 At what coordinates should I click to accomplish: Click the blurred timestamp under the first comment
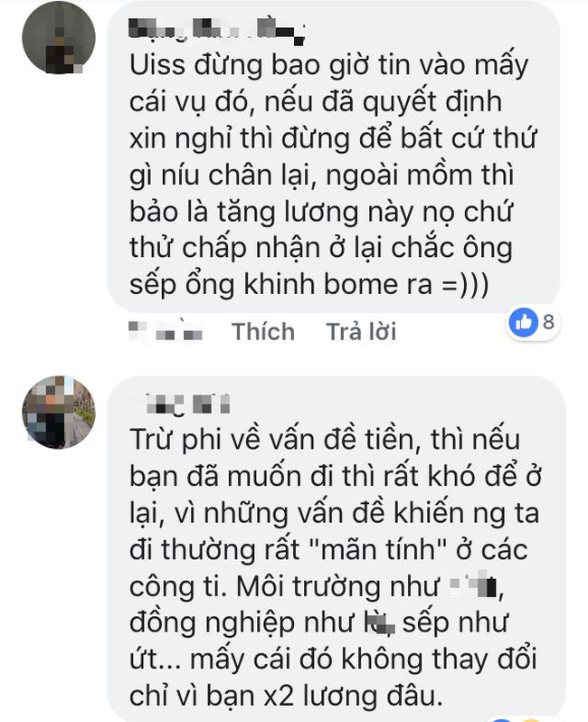pyautogui.click(x=166, y=330)
